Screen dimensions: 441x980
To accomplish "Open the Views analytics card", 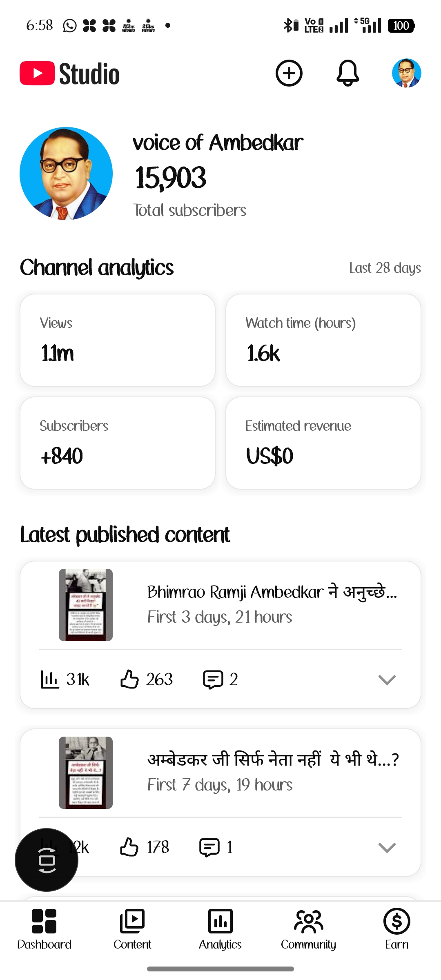I will coord(118,340).
